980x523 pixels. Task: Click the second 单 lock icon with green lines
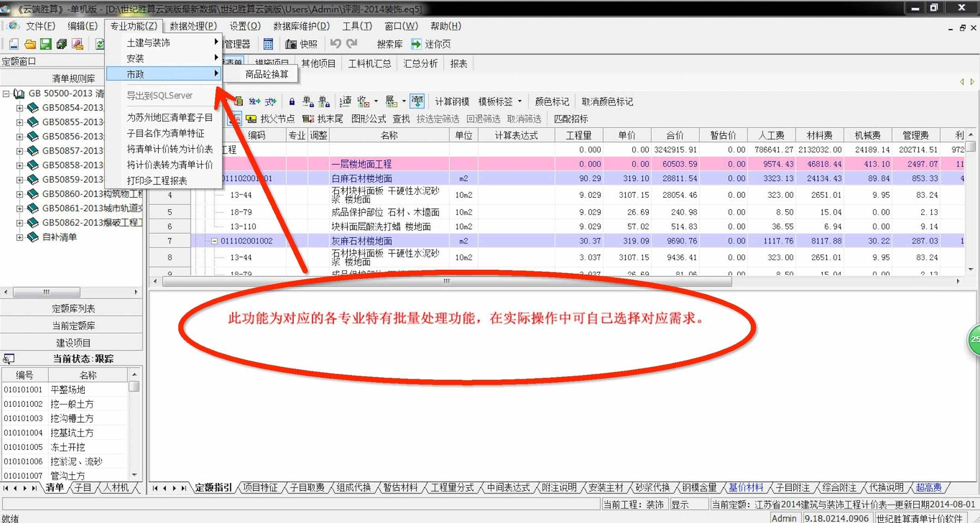[x=324, y=102]
